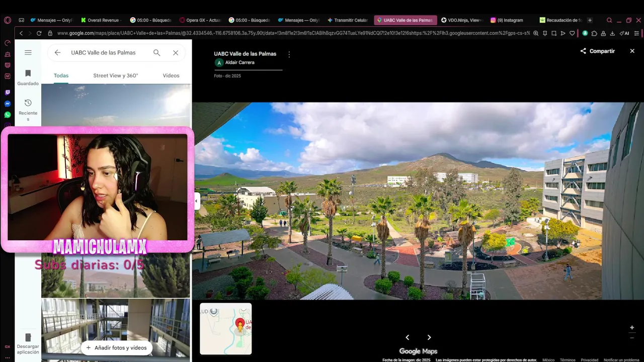644x362 pixels.
Task: Click the Aria AI toolbar button
Action: (625, 33)
